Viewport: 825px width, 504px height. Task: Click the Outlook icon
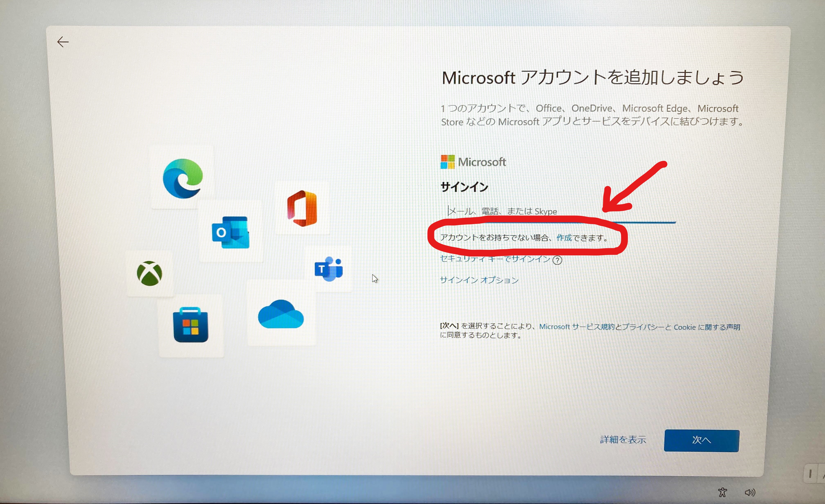click(x=231, y=232)
